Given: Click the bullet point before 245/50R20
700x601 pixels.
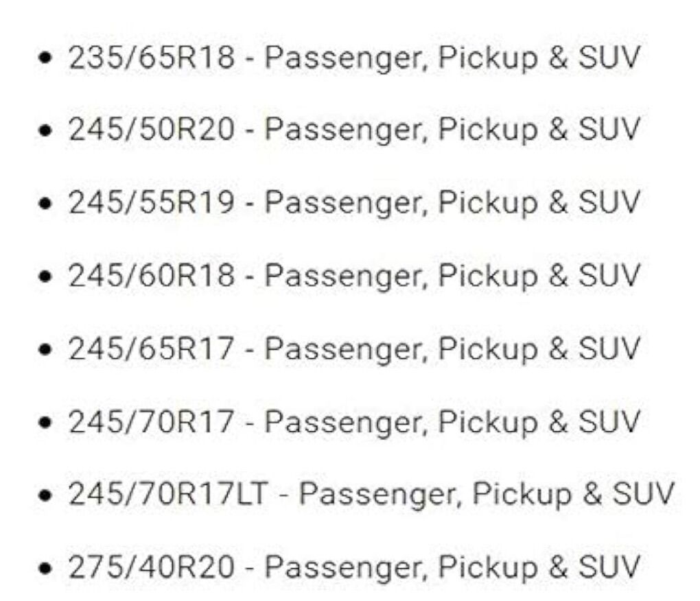Looking at the screenshot, I should tap(47, 132).
